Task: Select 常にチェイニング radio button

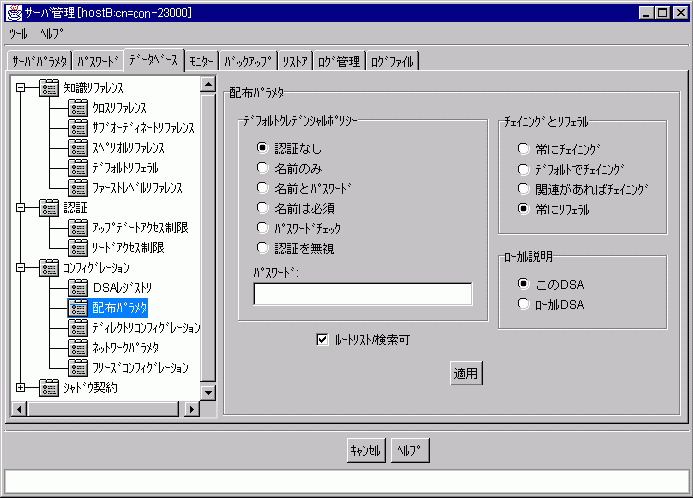Action: 523,149
